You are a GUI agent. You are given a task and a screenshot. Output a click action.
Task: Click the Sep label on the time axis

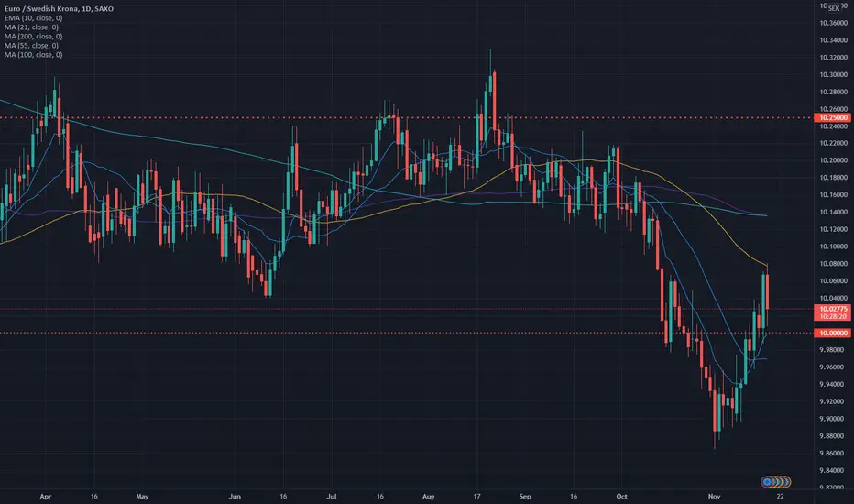[x=525, y=497]
